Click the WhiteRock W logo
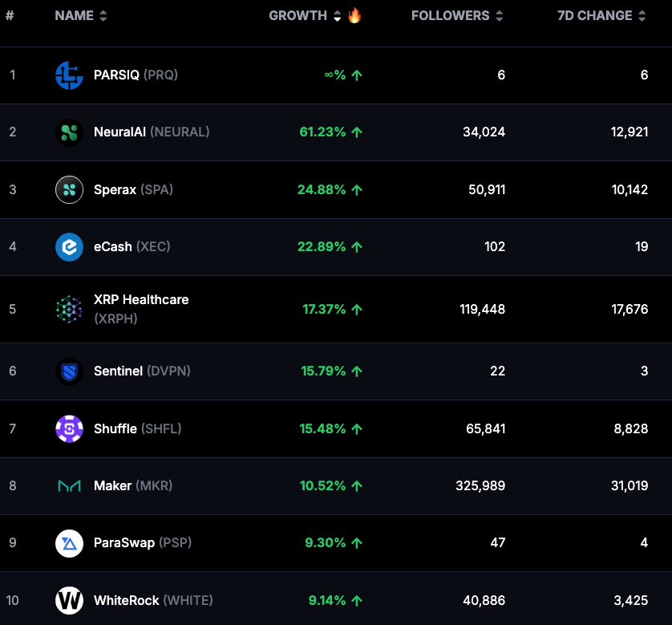Image resolution: width=672 pixels, height=625 pixels. 69,600
